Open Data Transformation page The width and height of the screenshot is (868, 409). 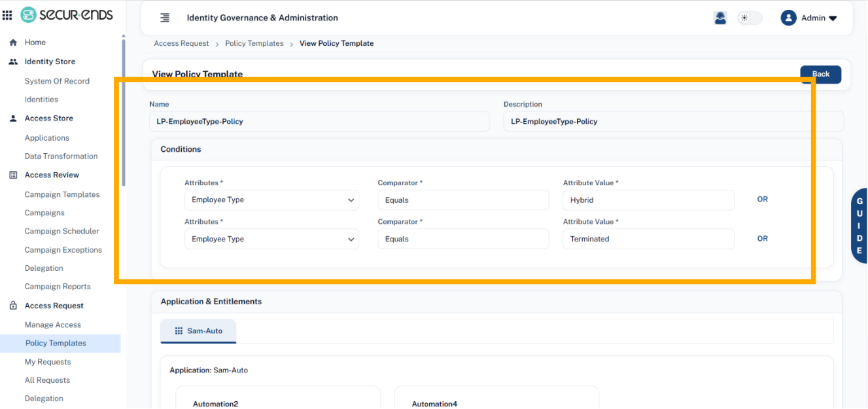coord(61,156)
